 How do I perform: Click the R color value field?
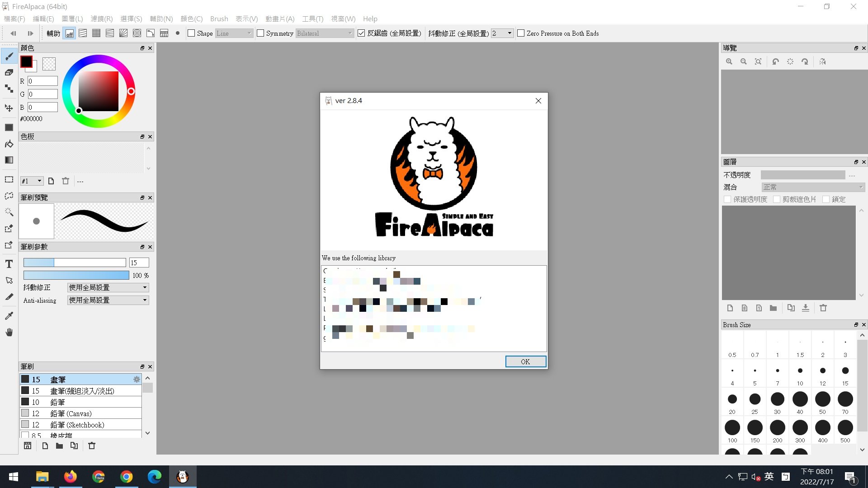42,81
